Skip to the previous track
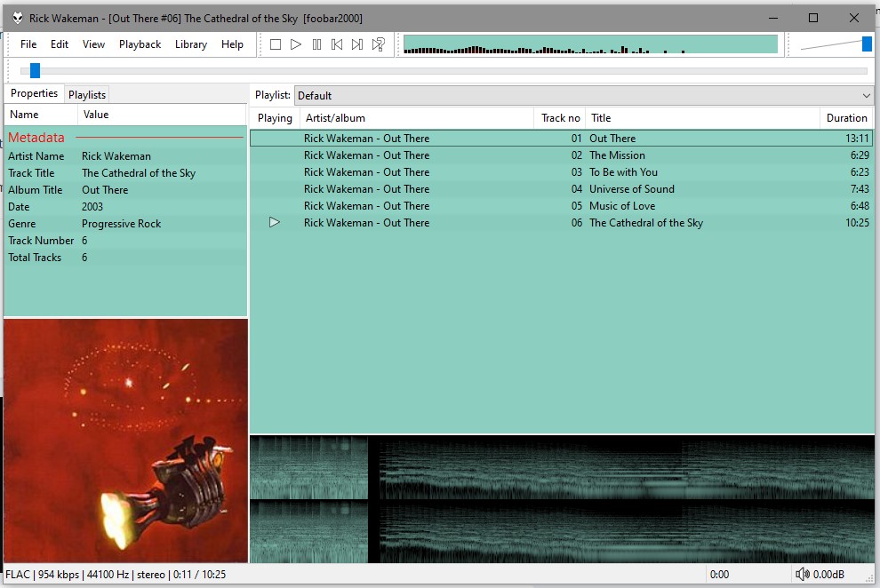The height and width of the screenshot is (588, 880). click(337, 44)
